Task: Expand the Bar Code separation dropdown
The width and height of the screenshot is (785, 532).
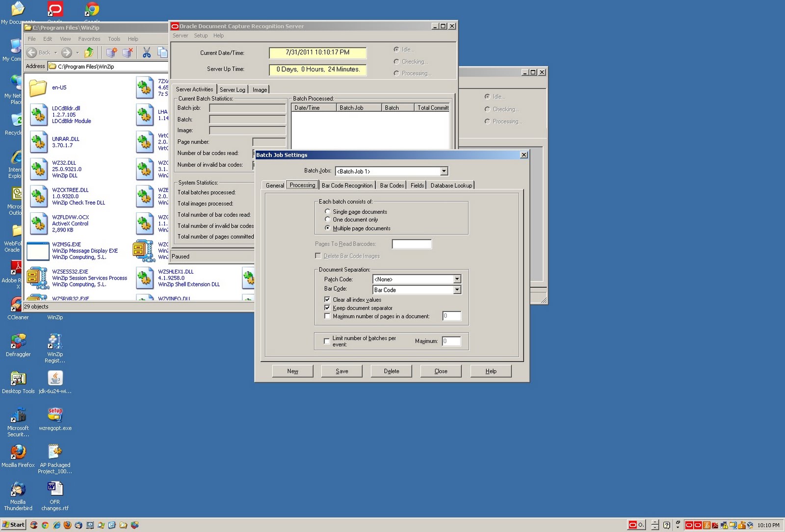Action: (x=456, y=290)
